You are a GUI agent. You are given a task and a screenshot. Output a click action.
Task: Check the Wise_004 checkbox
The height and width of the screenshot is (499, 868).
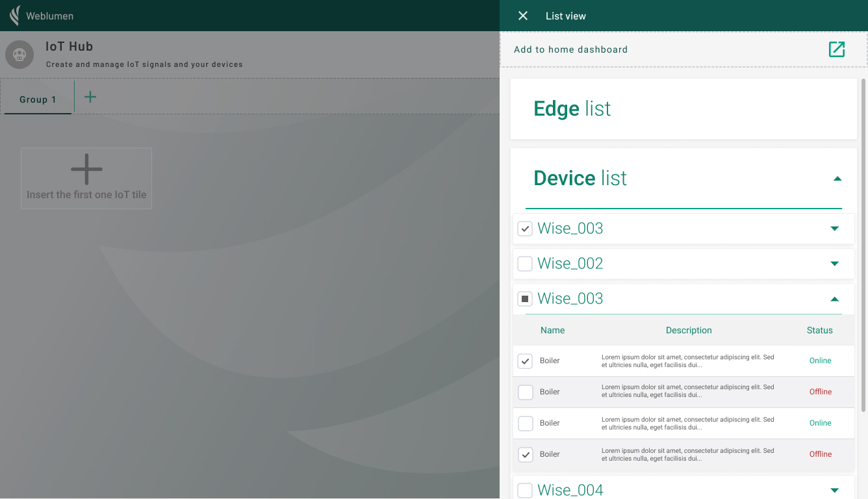tap(525, 491)
